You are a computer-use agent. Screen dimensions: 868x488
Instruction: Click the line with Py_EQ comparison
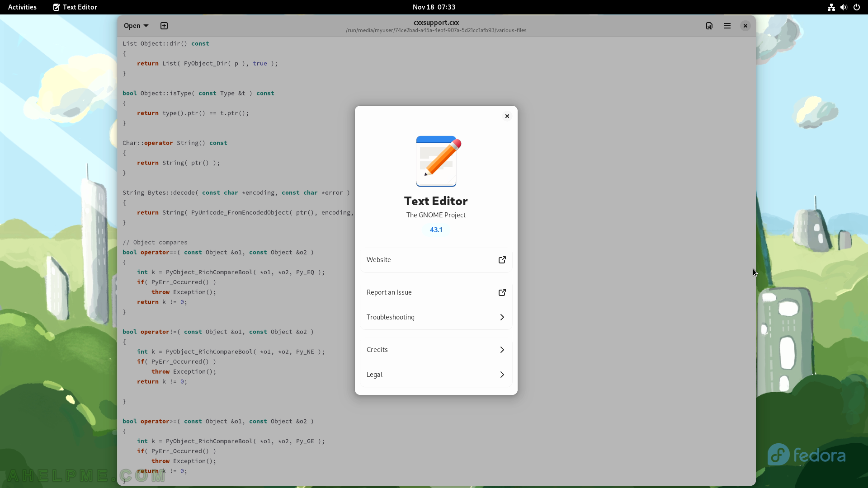point(231,272)
